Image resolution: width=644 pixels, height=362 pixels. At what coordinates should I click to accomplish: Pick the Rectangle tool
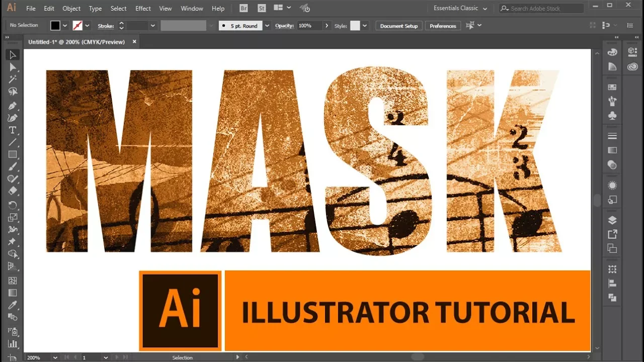tap(13, 155)
